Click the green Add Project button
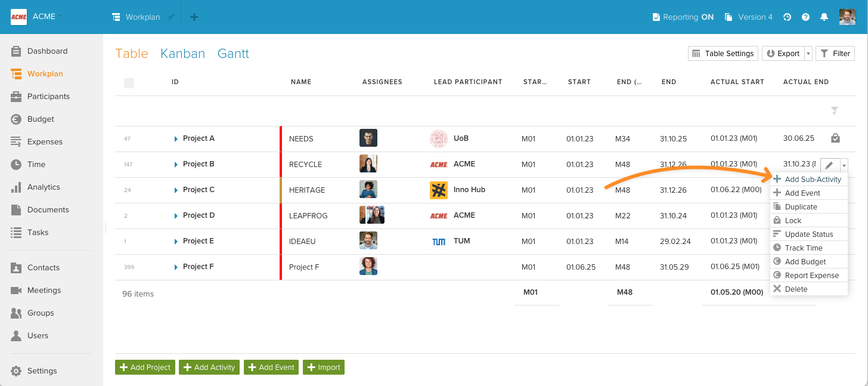The image size is (868, 386). coord(145,368)
